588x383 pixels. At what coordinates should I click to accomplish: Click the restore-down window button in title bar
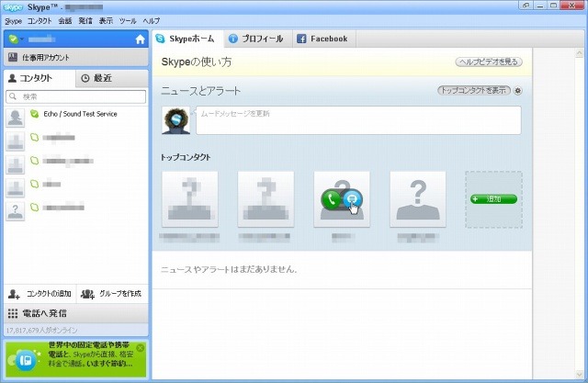pos(553,5)
